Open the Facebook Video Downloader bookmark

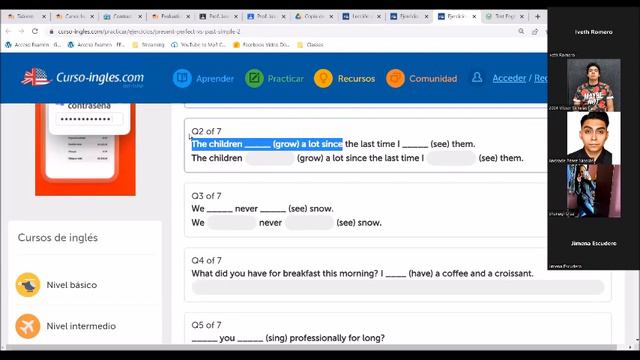261,45
